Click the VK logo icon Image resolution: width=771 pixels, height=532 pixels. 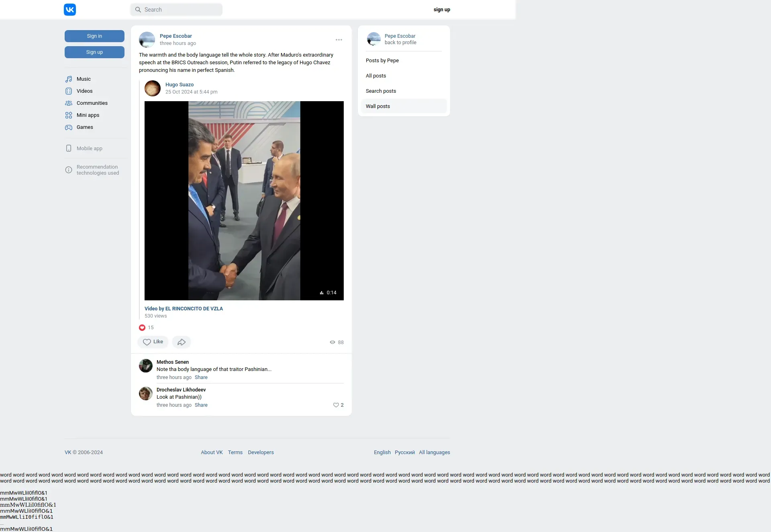[70, 10]
